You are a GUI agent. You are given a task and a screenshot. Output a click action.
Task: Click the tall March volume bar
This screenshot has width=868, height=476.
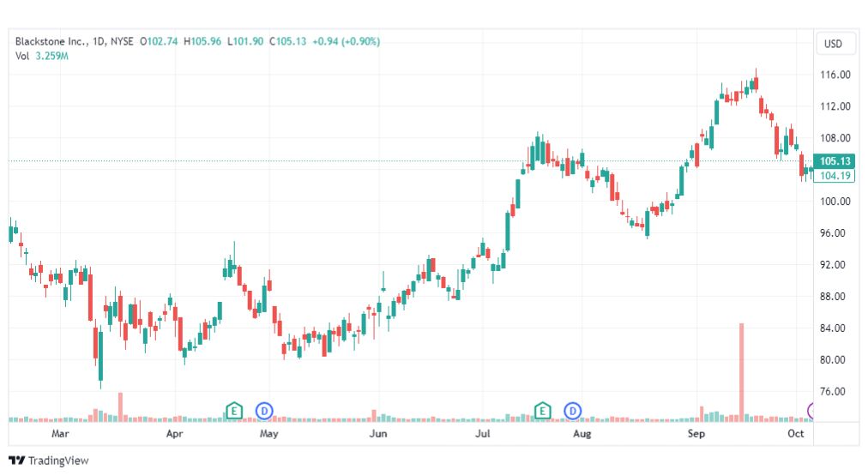click(120, 407)
